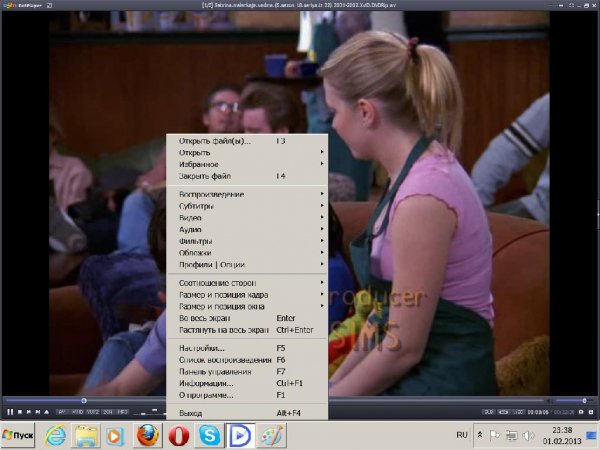Open Windows Media Player taskbar icon

[115, 435]
